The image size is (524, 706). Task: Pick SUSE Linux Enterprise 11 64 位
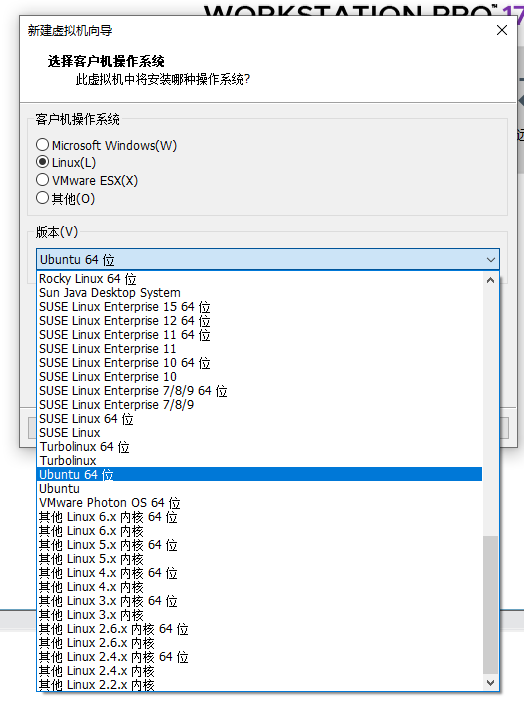(260, 335)
